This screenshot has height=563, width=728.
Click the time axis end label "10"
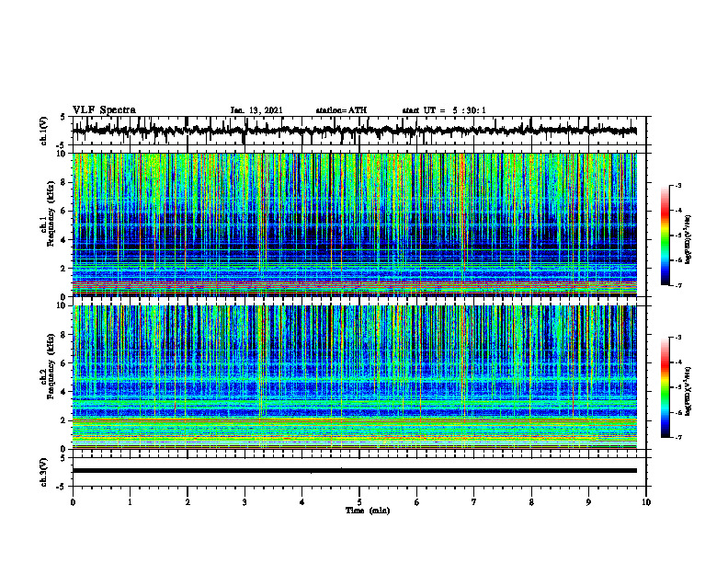(646, 502)
